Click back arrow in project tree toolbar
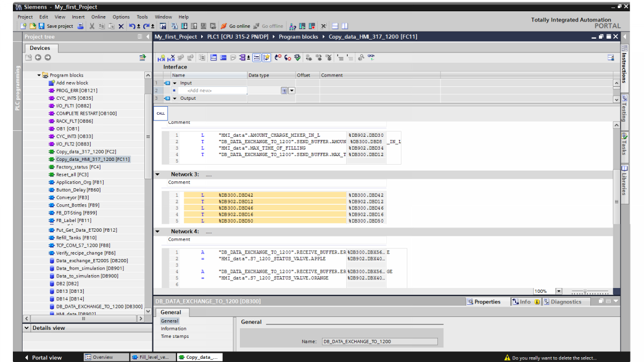 point(39,57)
